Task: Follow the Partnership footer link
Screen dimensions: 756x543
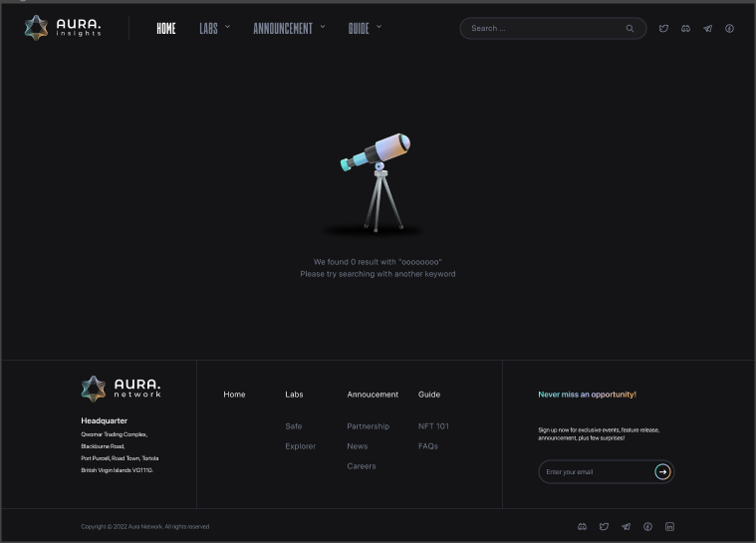Action: pos(369,426)
